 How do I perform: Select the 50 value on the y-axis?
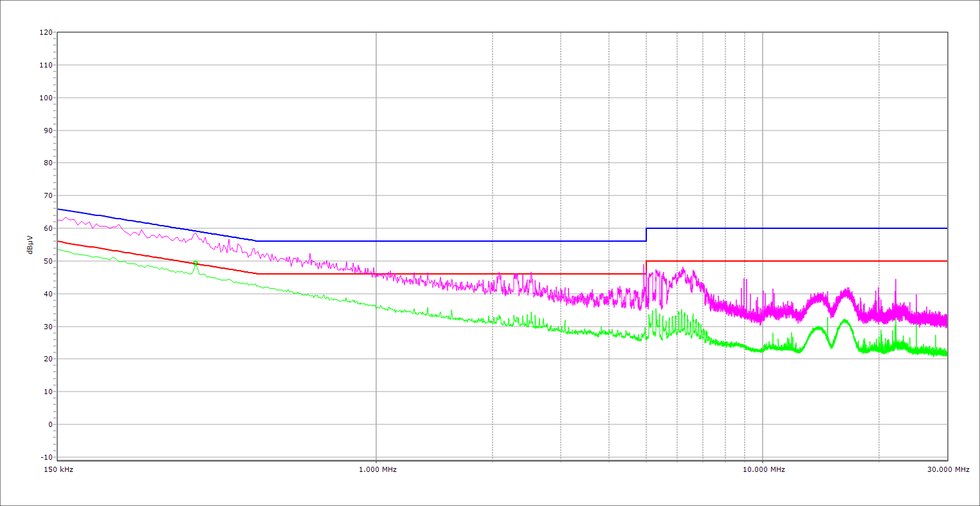pos(48,261)
